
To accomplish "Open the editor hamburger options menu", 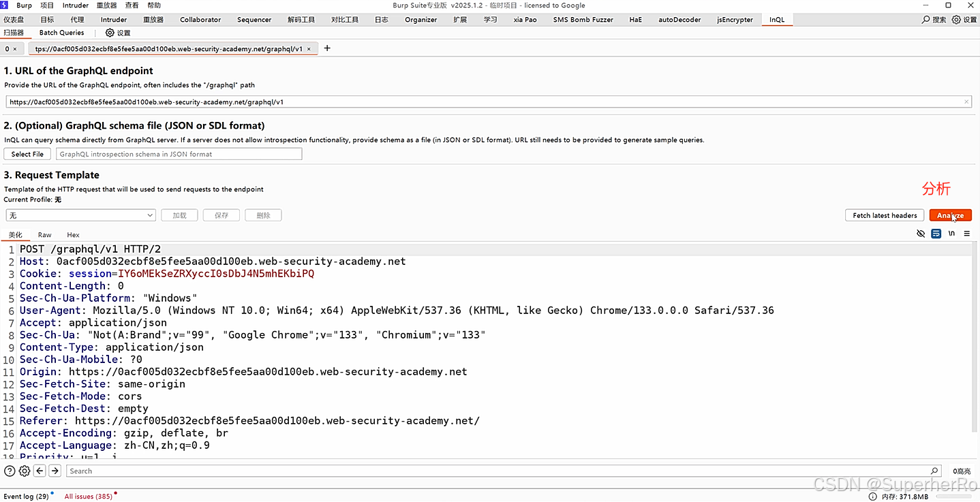I will [966, 234].
